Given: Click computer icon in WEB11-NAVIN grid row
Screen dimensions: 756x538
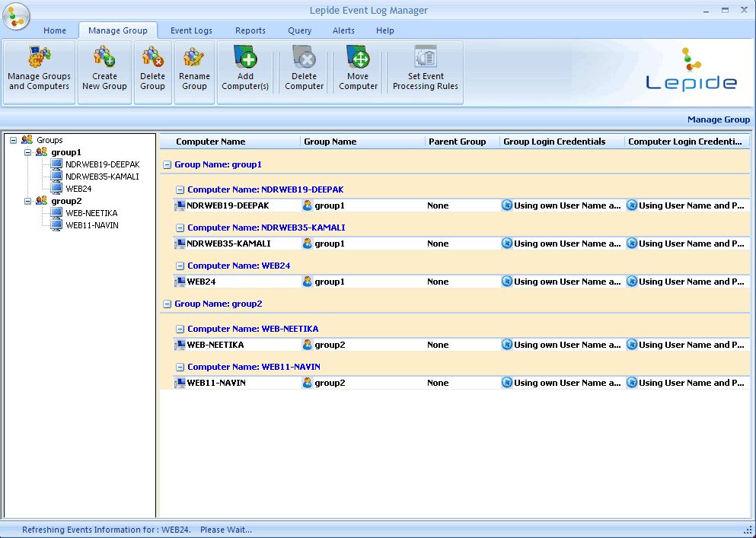Looking at the screenshot, I should pyautogui.click(x=180, y=383).
